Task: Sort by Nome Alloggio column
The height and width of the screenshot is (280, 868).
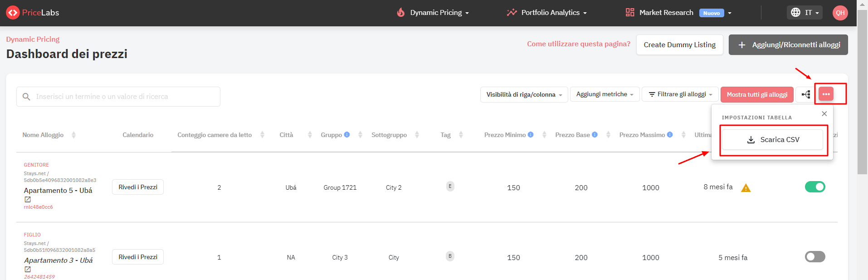Action: click(x=73, y=135)
